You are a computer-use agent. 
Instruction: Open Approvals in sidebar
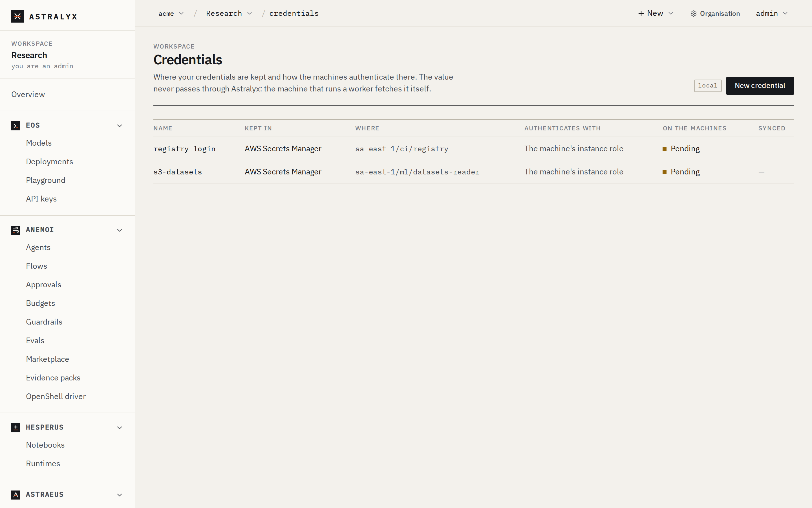pyautogui.click(x=44, y=285)
